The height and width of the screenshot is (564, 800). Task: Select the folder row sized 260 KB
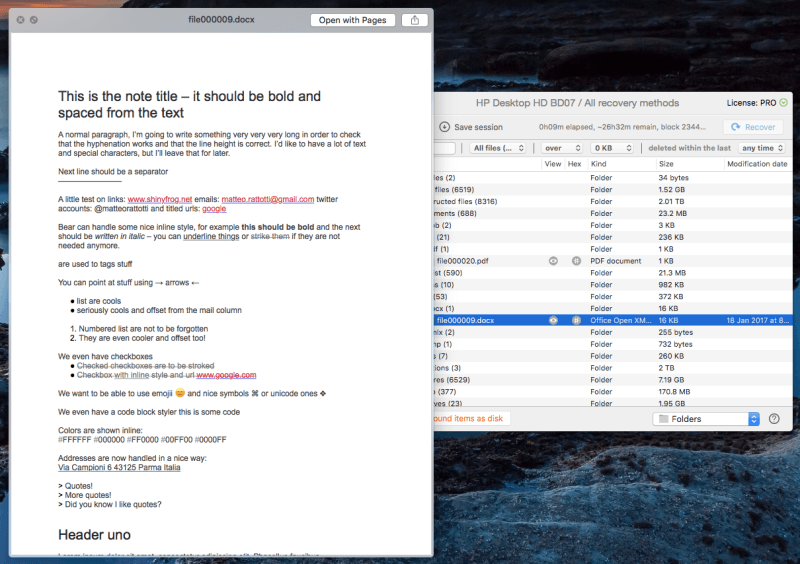[613, 356]
